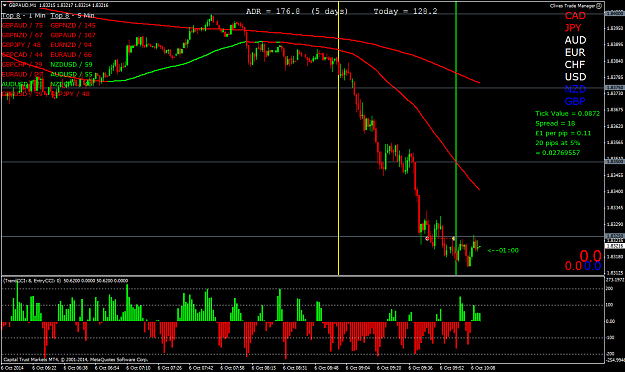Click the 'Spread = 18' text
Viewport: 625px width, 372px height.
pyautogui.click(x=555, y=124)
